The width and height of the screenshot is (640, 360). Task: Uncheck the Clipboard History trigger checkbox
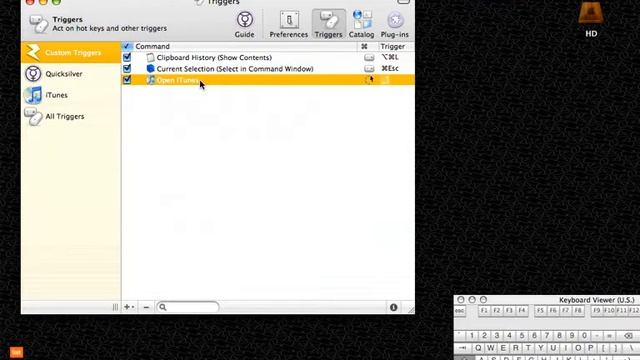127,57
